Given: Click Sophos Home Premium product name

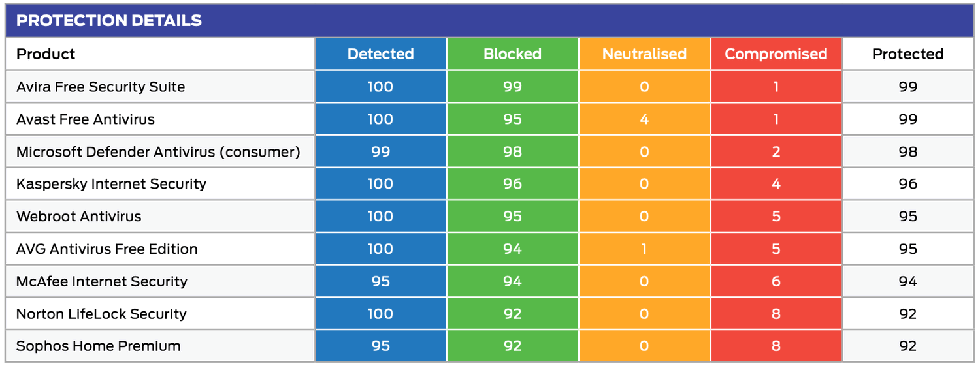Looking at the screenshot, I should click(98, 346).
